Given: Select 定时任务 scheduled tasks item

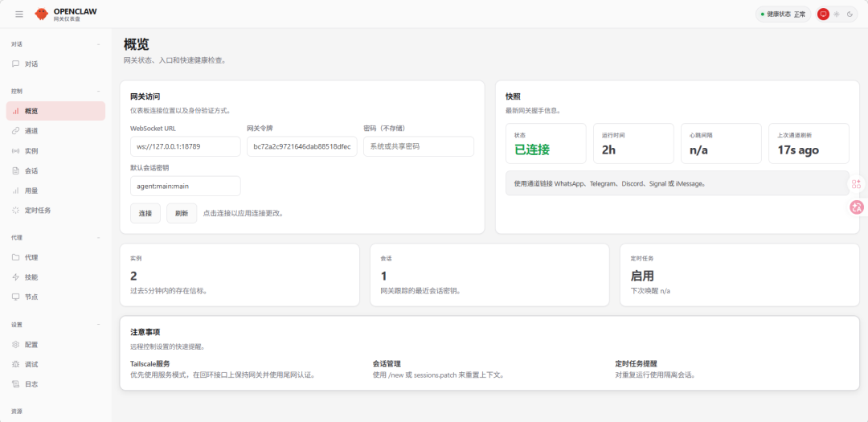Looking at the screenshot, I should [x=37, y=210].
